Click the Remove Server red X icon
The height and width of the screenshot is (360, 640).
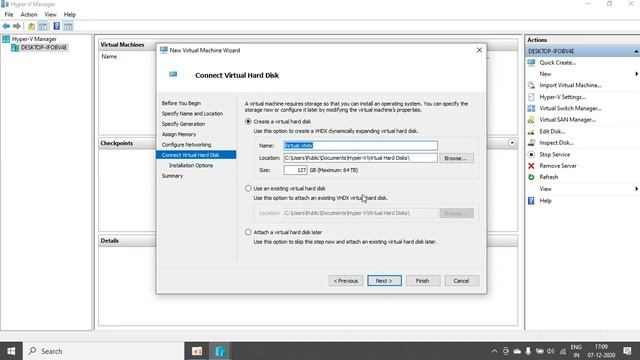click(531, 166)
